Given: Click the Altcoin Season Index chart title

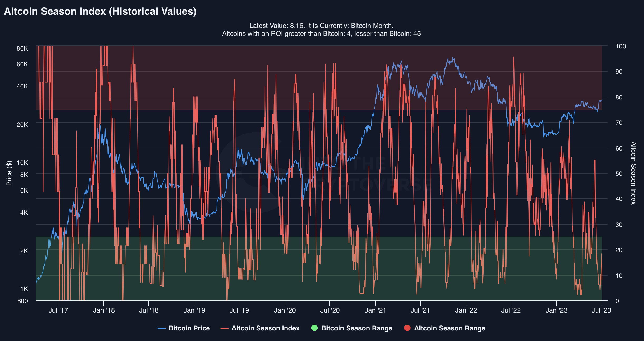Looking at the screenshot, I should pyautogui.click(x=100, y=12).
